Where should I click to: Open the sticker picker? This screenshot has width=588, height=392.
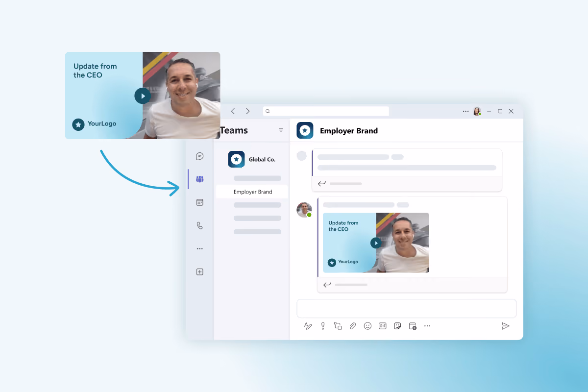[x=397, y=326]
